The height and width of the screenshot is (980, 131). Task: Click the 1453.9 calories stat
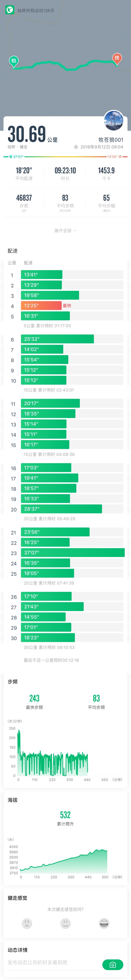(106, 173)
